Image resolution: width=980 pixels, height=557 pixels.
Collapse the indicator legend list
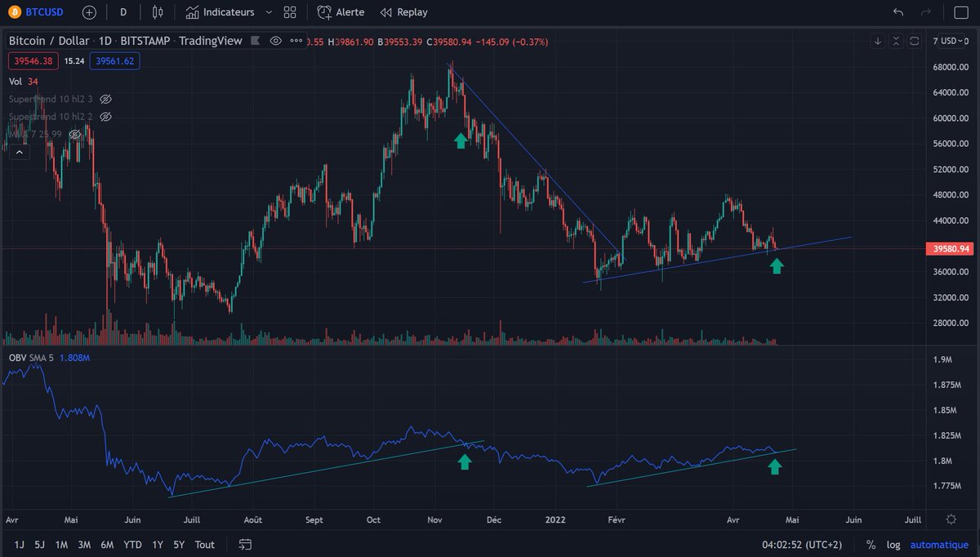pyautogui.click(x=20, y=152)
